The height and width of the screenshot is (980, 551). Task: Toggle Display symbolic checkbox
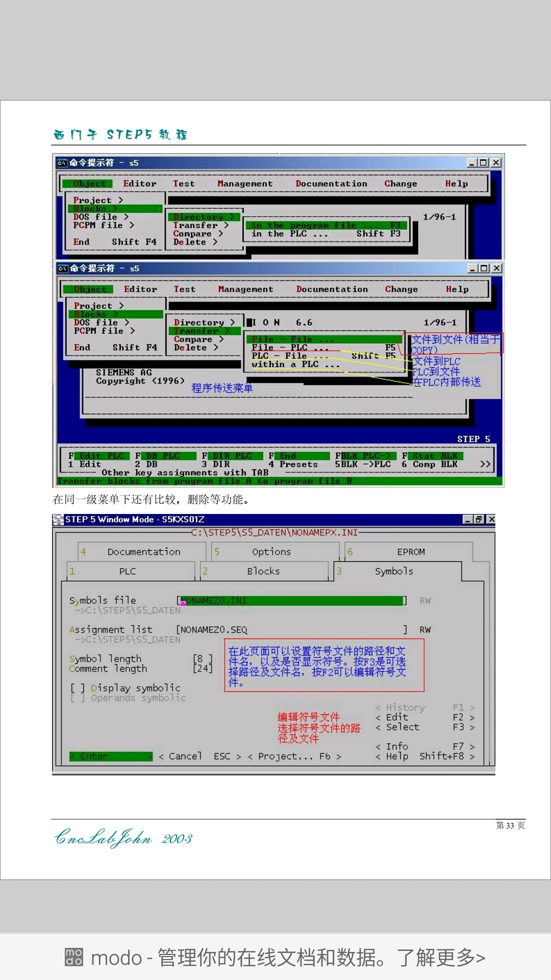coord(78,688)
